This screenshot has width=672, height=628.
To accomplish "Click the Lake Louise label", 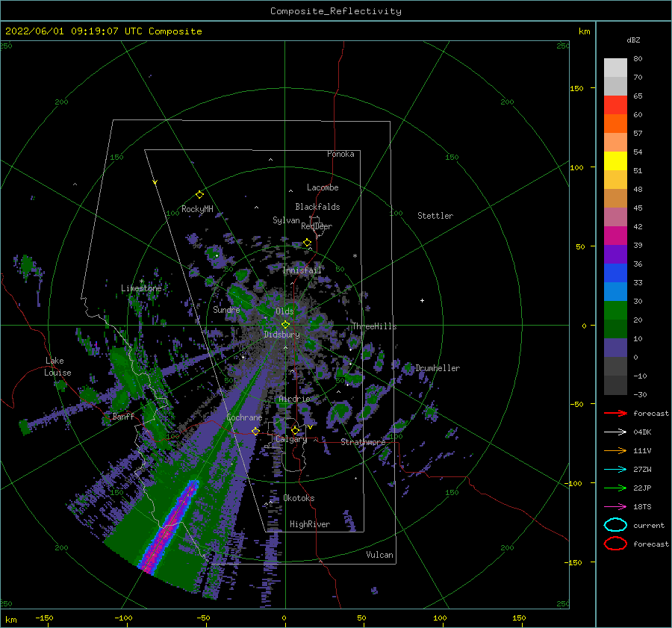I will tap(57, 367).
